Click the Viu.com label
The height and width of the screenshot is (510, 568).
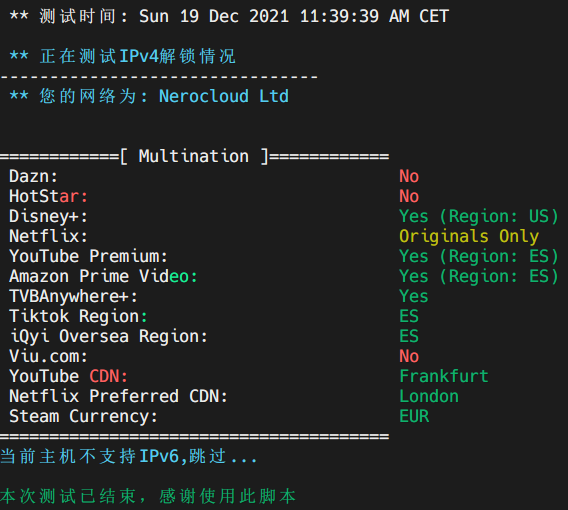click(x=48, y=356)
